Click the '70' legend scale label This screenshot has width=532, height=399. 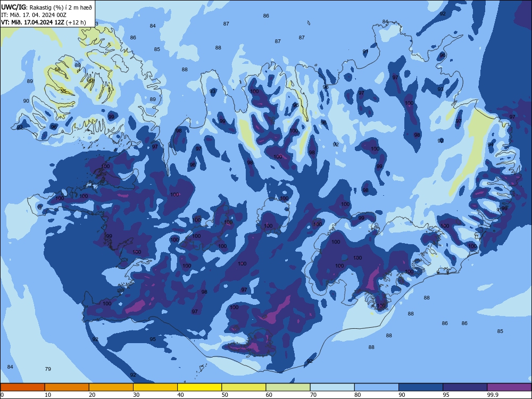click(313, 395)
